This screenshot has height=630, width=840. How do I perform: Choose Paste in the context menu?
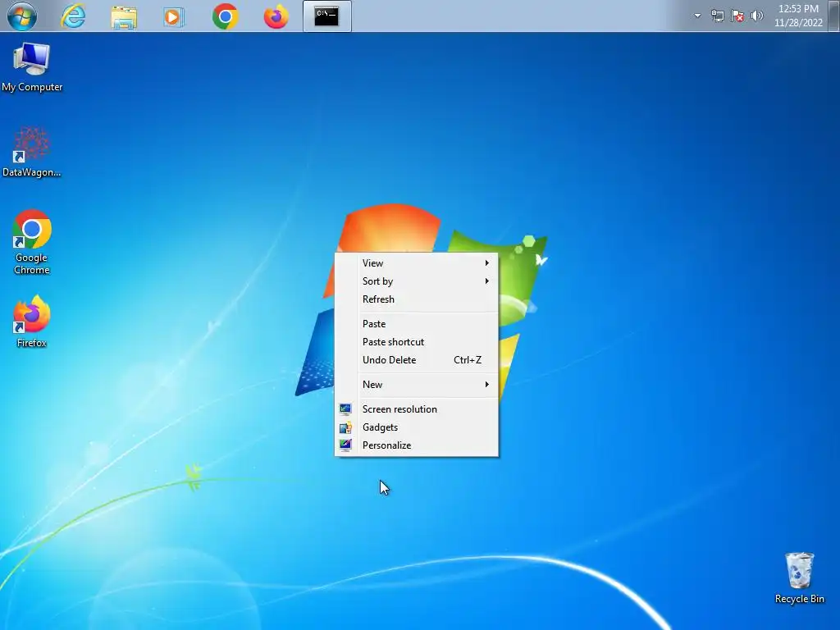[x=416, y=324]
